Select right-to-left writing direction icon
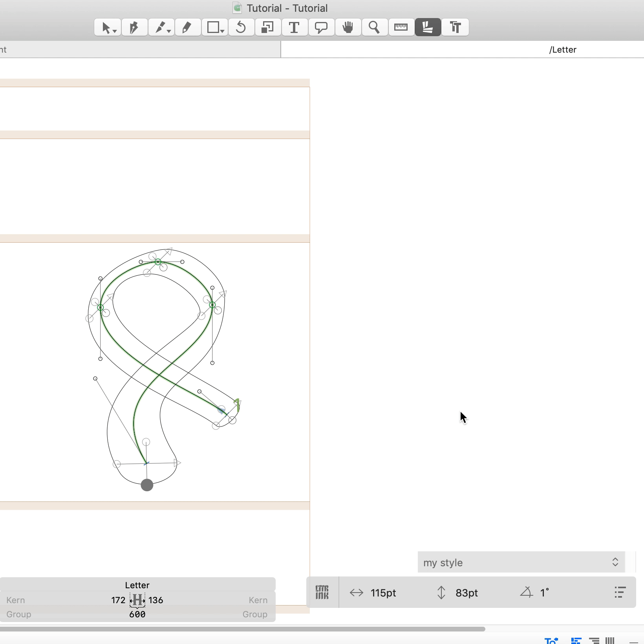Image resolution: width=644 pixels, height=644 pixels. click(594, 640)
